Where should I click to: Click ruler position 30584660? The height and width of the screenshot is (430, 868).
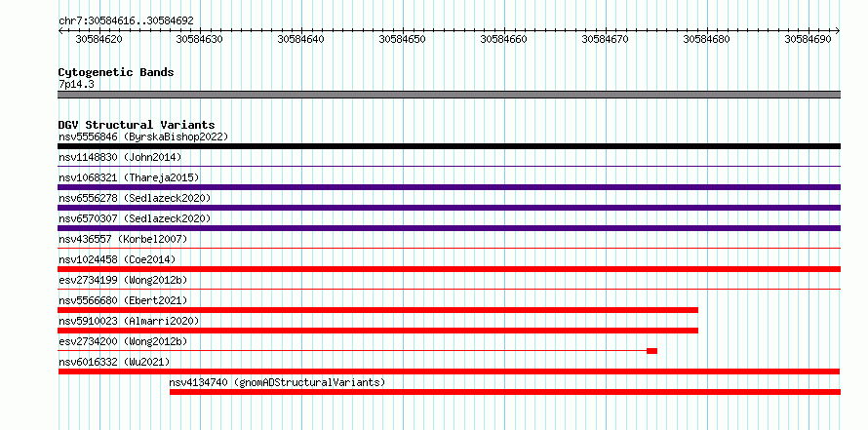point(504,39)
